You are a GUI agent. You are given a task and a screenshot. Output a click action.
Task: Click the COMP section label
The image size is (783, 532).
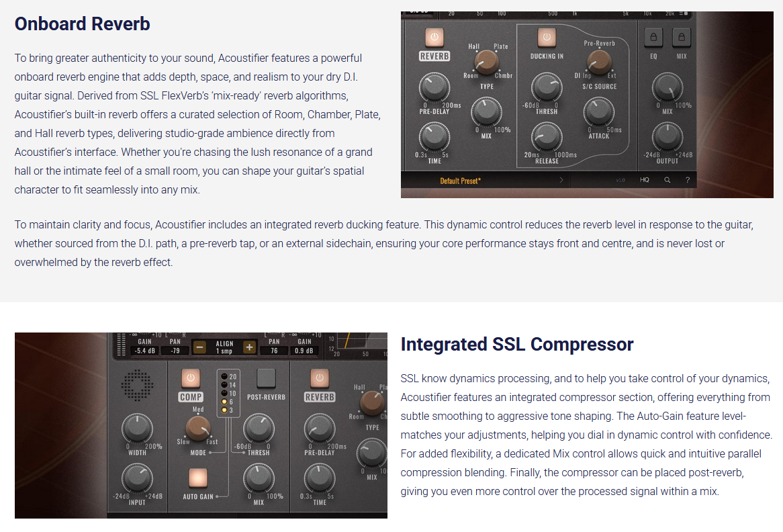[x=191, y=397]
